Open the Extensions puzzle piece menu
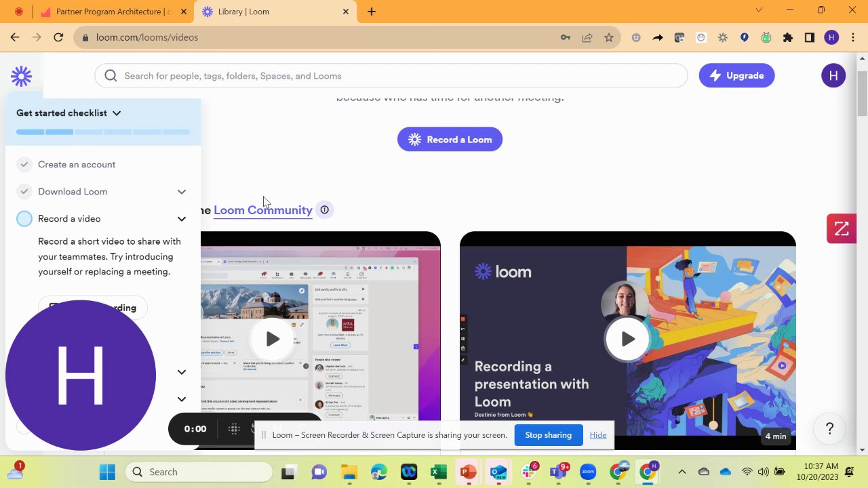The image size is (868, 488). (x=788, y=37)
